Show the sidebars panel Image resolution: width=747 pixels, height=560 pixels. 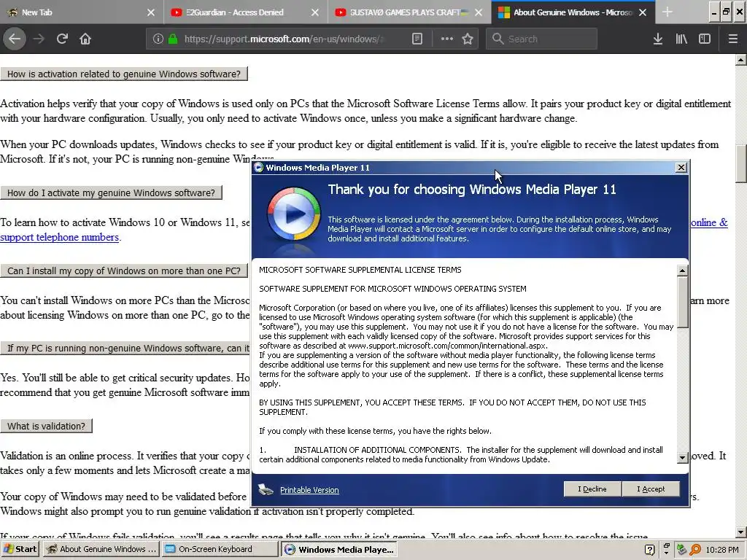pyautogui.click(x=705, y=39)
